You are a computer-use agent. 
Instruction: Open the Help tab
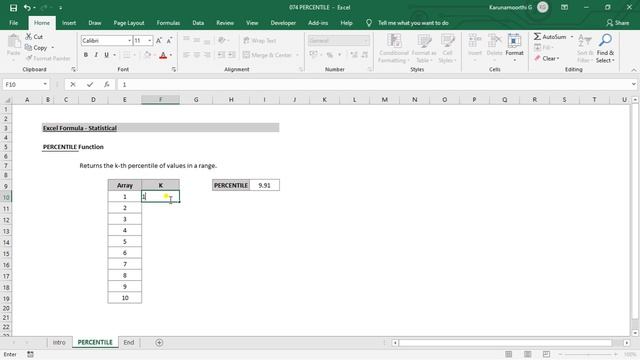[x=347, y=23]
